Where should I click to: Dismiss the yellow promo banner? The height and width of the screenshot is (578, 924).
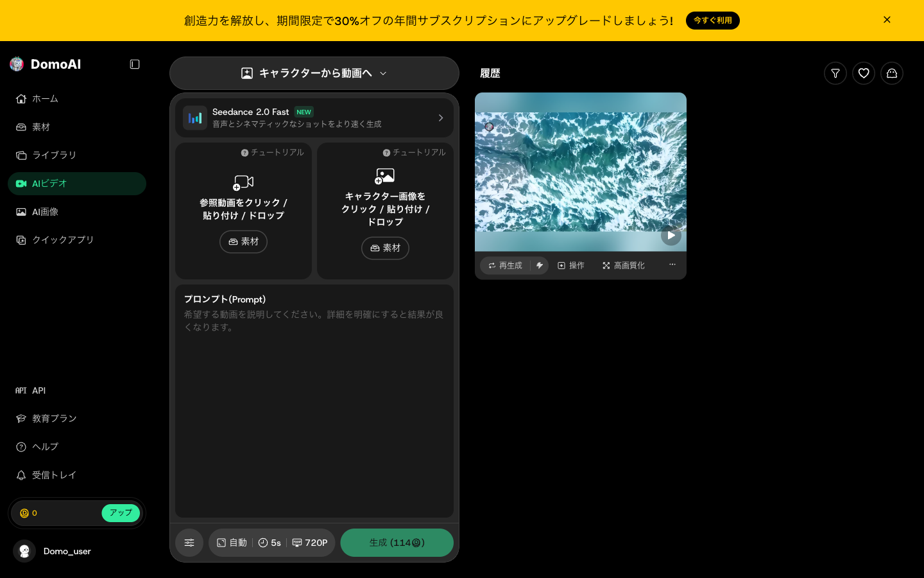tap(887, 20)
